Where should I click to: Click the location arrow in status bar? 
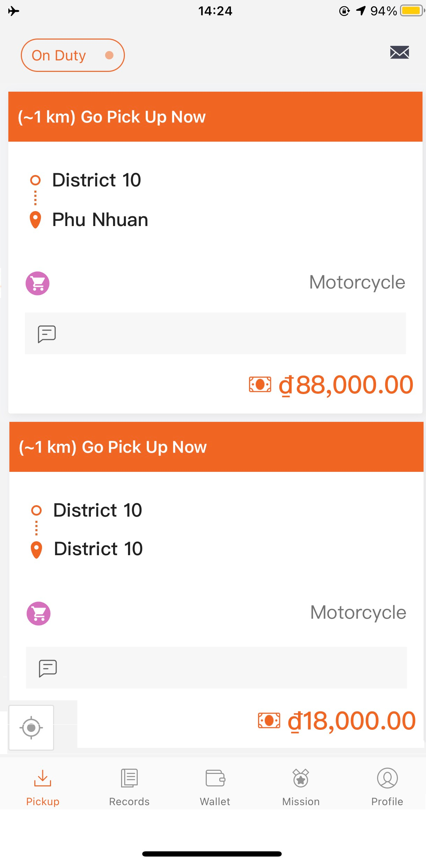361,11
